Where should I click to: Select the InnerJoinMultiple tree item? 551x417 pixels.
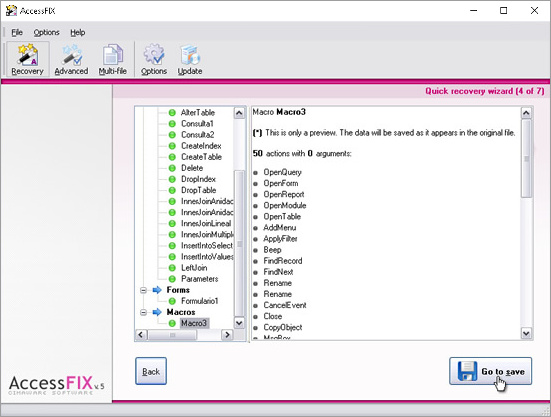coord(207,235)
